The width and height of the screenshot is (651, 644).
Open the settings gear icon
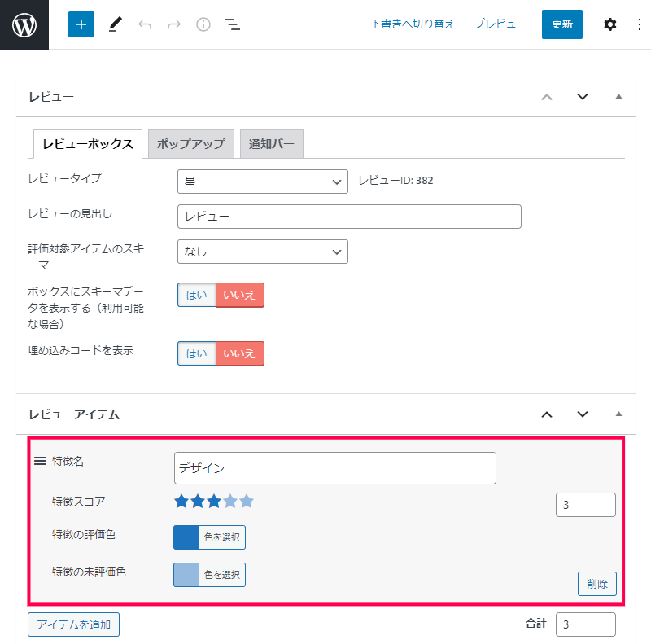[609, 24]
